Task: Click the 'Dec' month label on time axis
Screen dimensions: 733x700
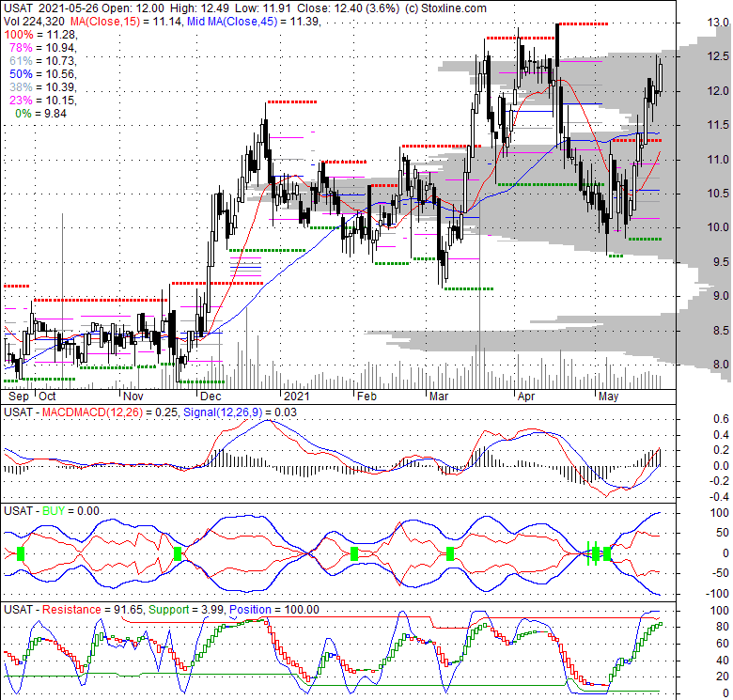Action: click(x=211, y=397)
